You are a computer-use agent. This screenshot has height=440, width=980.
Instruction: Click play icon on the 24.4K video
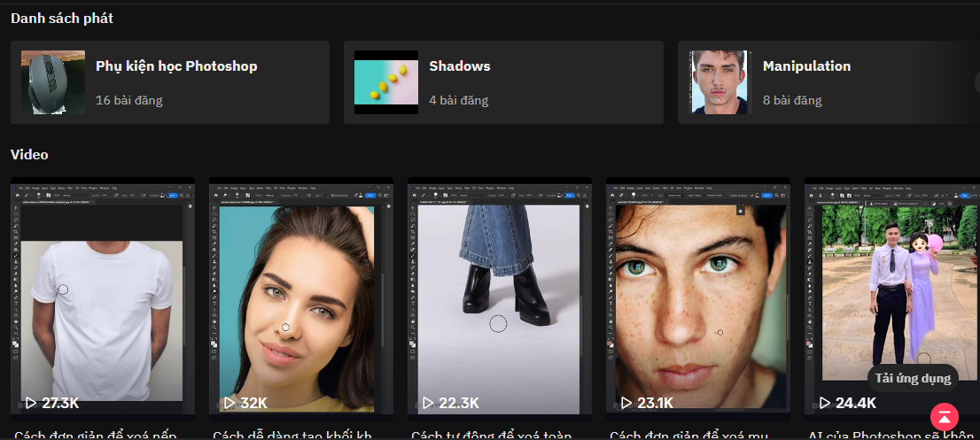pos(825,403)
